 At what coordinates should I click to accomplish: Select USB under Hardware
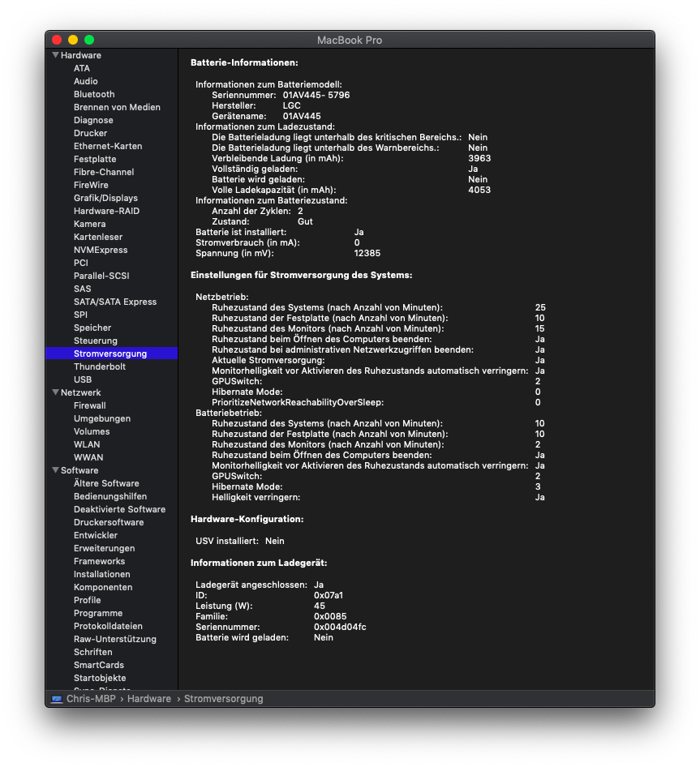(83, 379)
